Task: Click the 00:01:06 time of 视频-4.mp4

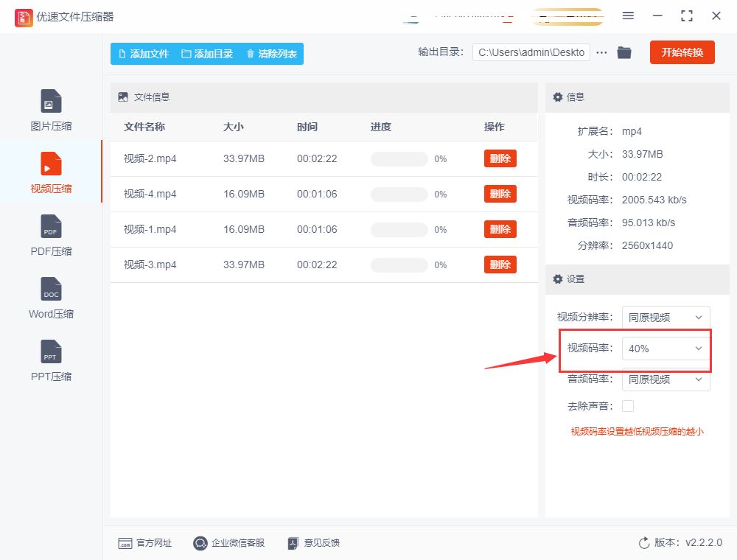Action: (x=317, y=194)
